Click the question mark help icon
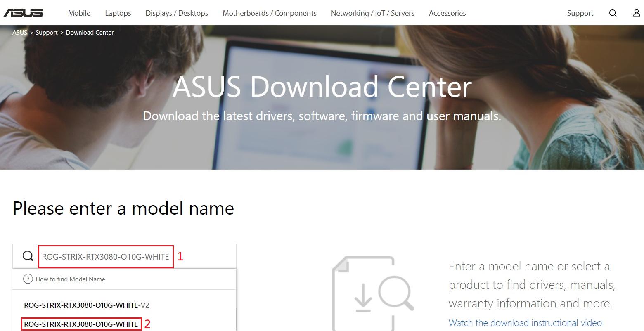Screen dimensions: 644x331 point(28,279)
